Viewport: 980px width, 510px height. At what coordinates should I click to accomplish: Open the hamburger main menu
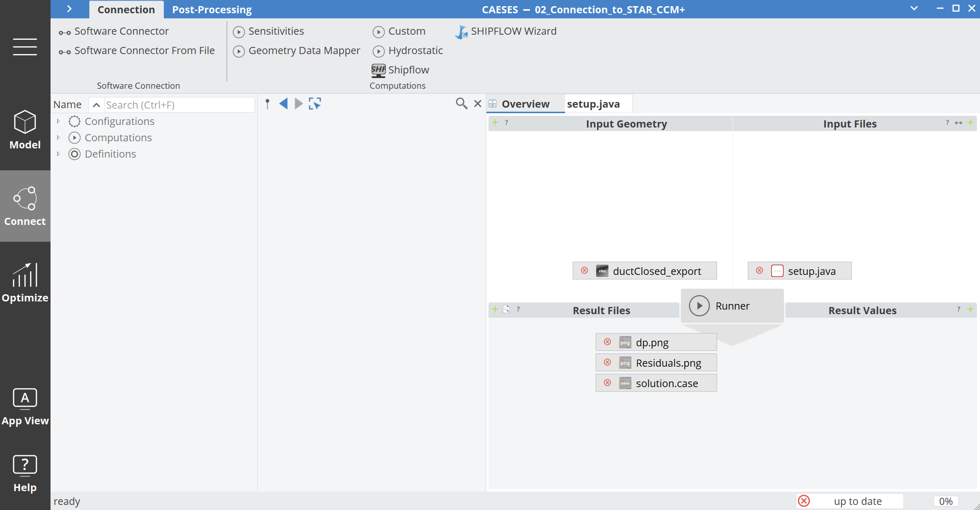tap(25, 47)
